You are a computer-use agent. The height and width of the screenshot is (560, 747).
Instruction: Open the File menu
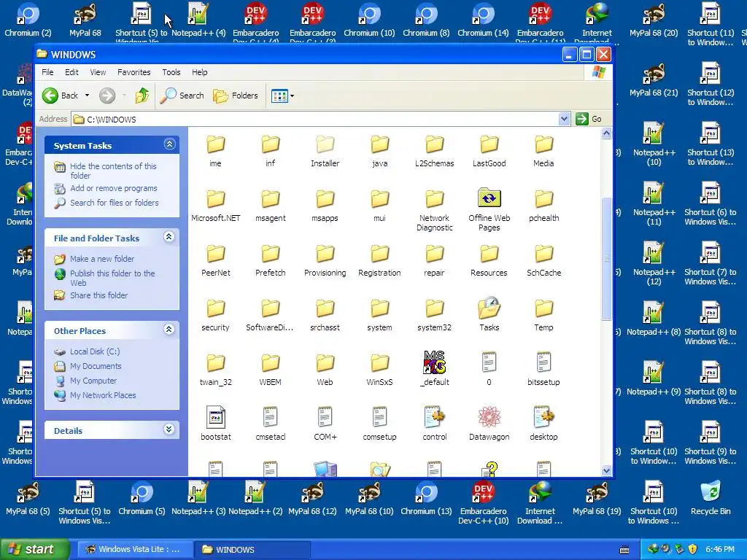47,72
